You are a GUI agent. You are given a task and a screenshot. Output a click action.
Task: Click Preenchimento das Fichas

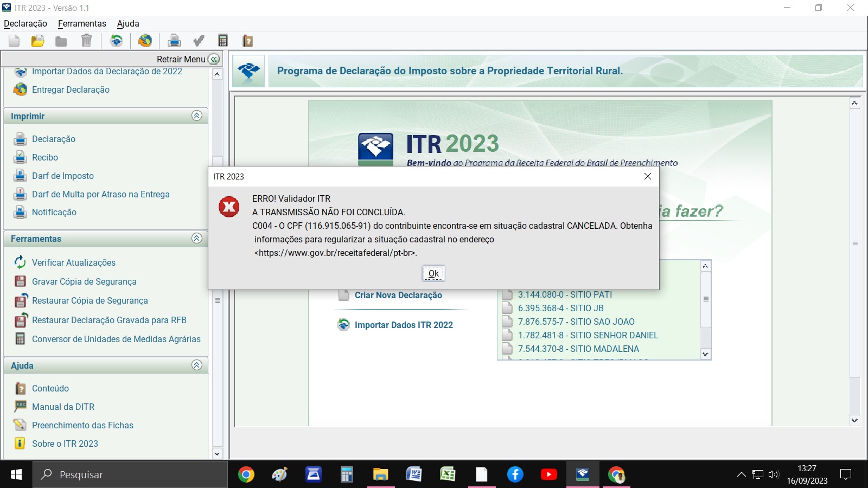click(82, 425)
